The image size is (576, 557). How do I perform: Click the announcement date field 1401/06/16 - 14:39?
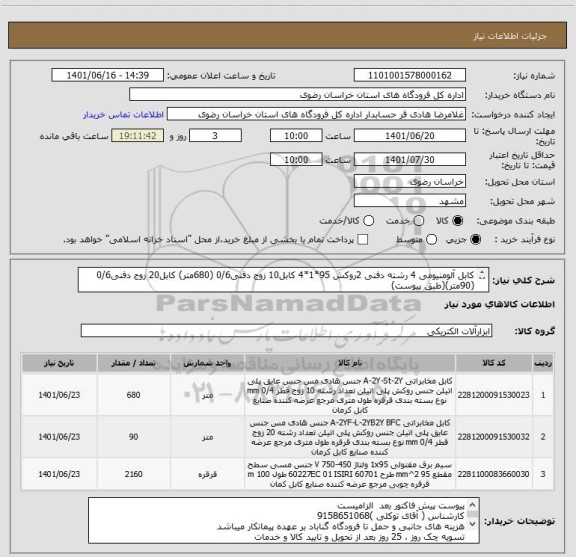point(108,75)
